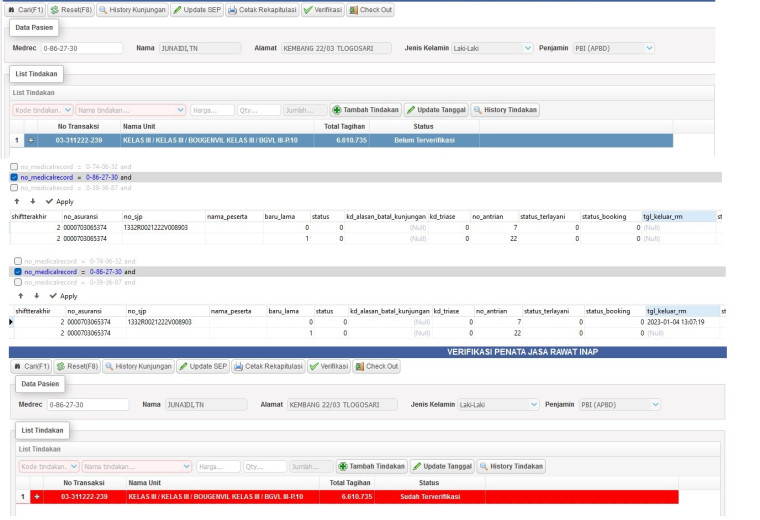The image size is (760, 520).
Task: Click the Medrec input field in the upper form
Action: 82,48
